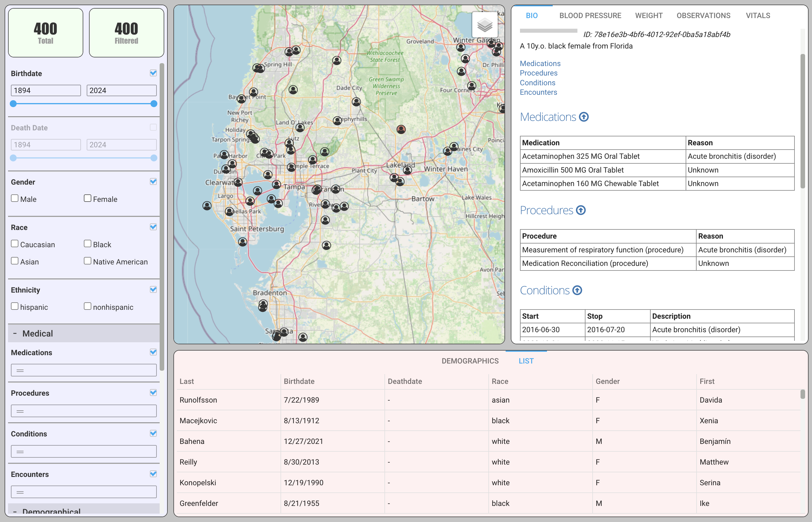The image size is (812, 522).
Task: Select patient marker near Dade City
Action: [356, 101]
